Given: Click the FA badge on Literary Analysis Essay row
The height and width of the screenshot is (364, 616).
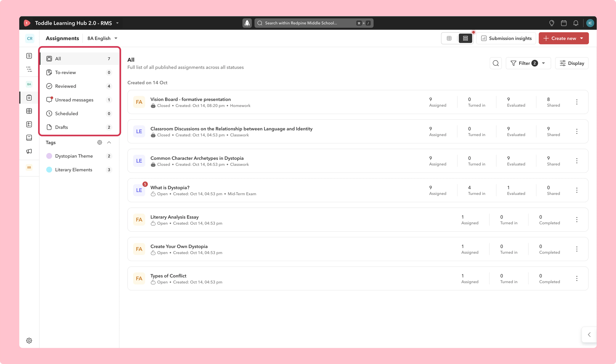Looking at the screenshot, I should tap(139, 220).
